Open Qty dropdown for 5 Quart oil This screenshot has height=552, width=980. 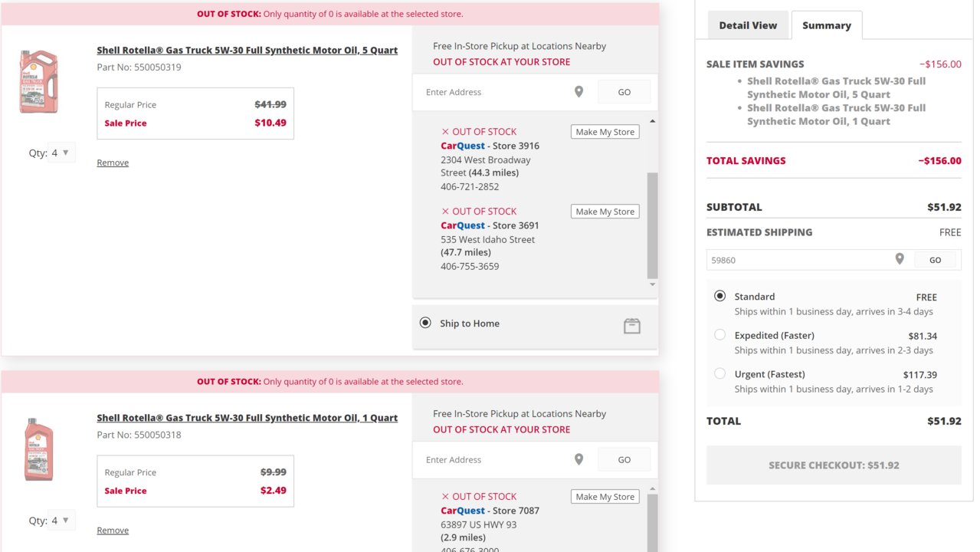pyautogui.click(x=61, y=153)
